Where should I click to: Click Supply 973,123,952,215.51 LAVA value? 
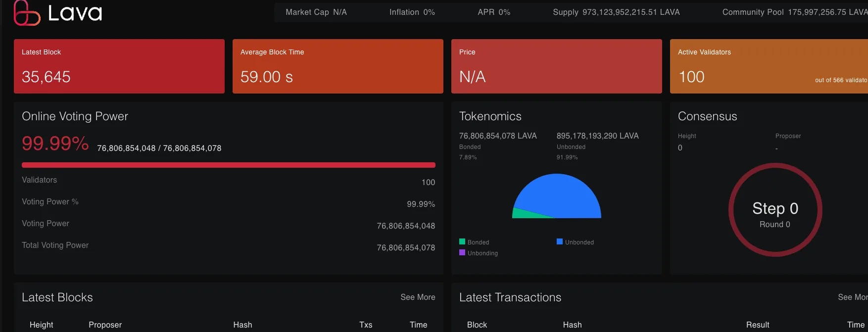(x=631, y=12)
